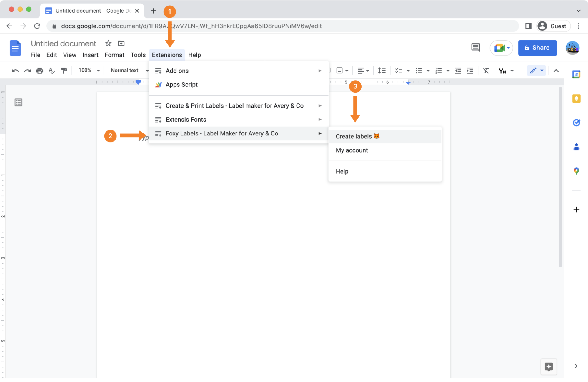Open the Edit menu
The height and width of the screenshot is (382, 588).
[51, 55]
